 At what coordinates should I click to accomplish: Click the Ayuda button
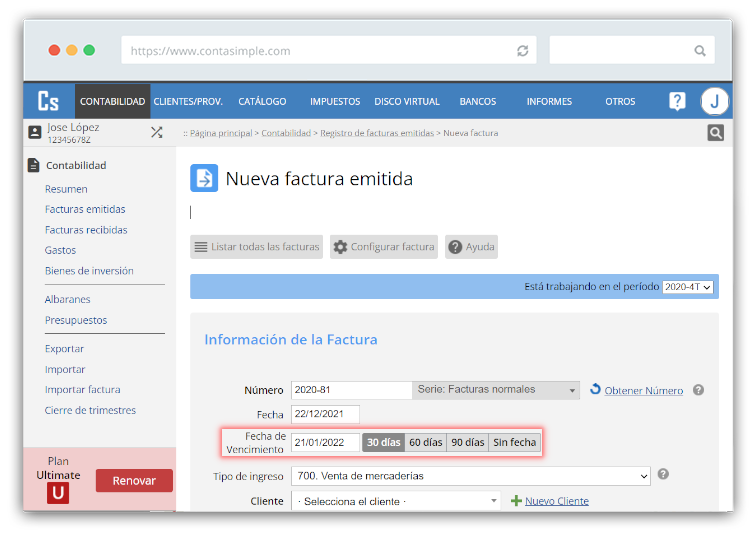(471, 247)
